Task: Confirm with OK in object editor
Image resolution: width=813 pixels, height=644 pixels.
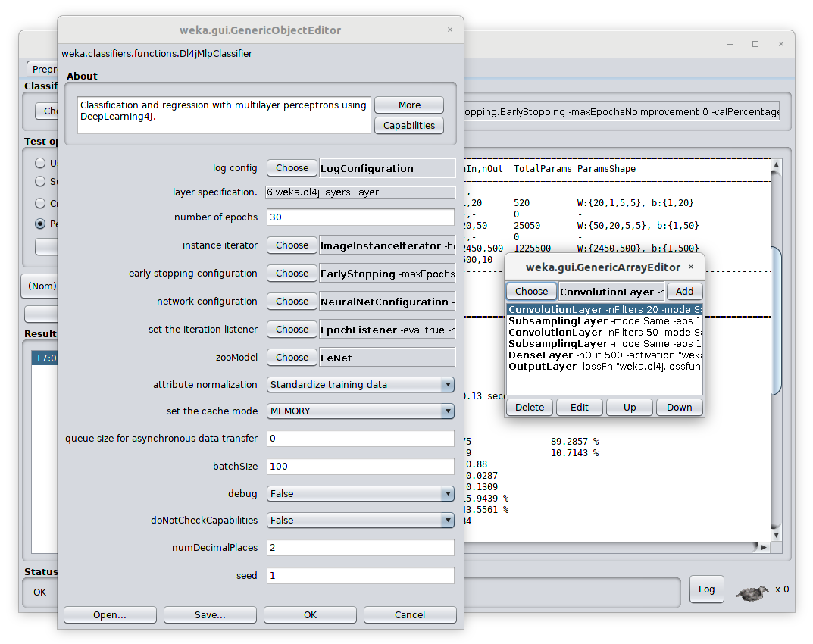Action: 310,614
